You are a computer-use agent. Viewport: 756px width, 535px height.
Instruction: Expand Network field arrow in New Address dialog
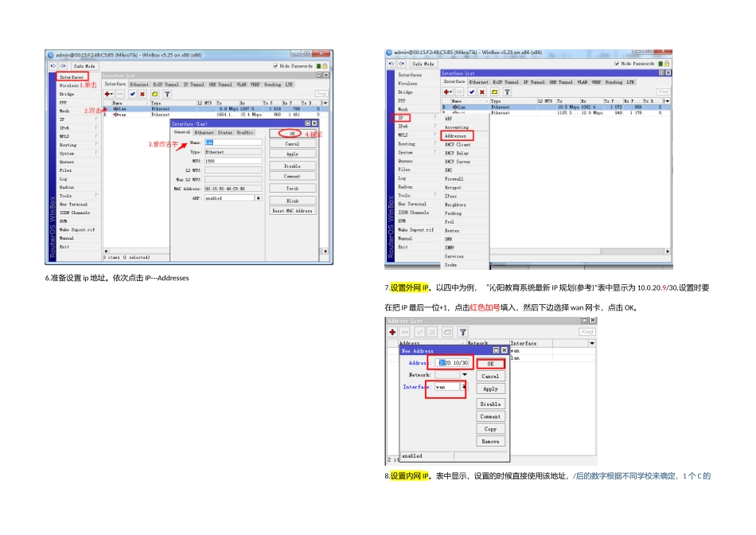click(465, 375)
